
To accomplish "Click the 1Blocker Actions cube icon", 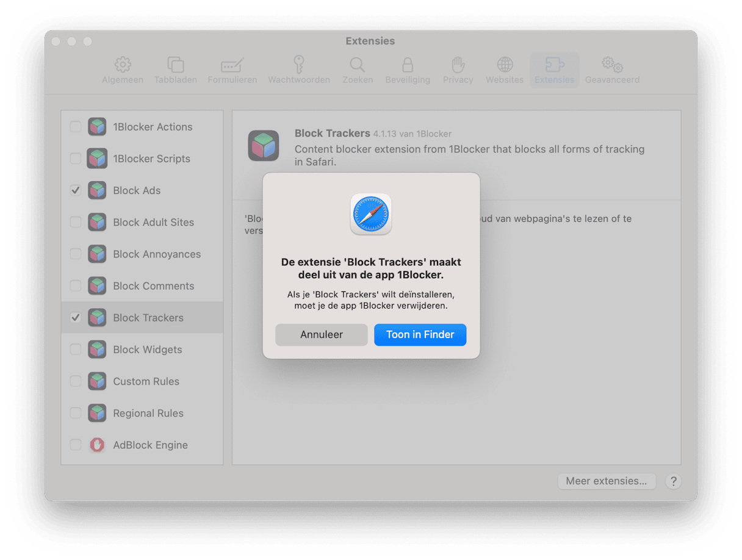I will (x=97, y=127).
